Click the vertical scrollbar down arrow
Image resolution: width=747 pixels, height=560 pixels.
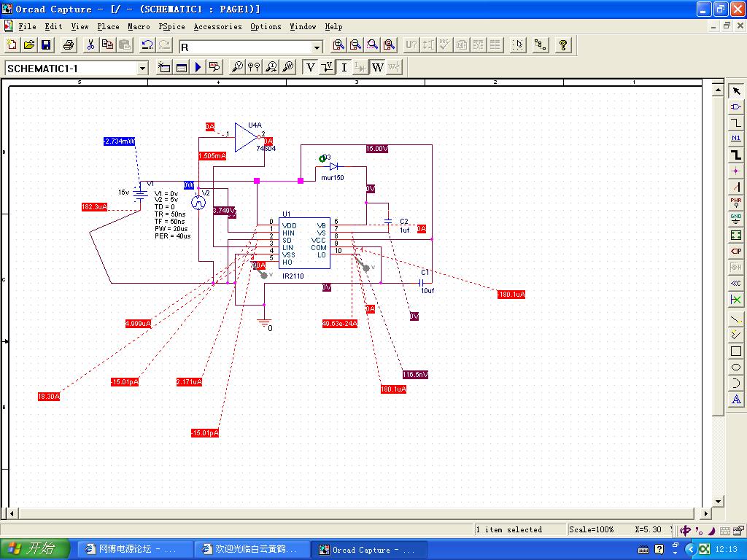[x=719, y=501]
